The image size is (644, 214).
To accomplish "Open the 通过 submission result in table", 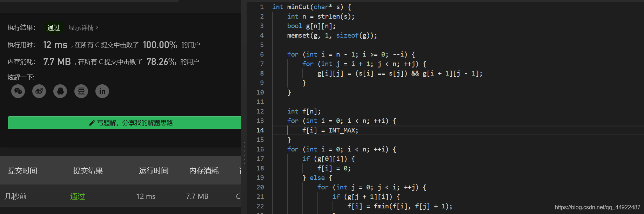I will pos(78,196).
